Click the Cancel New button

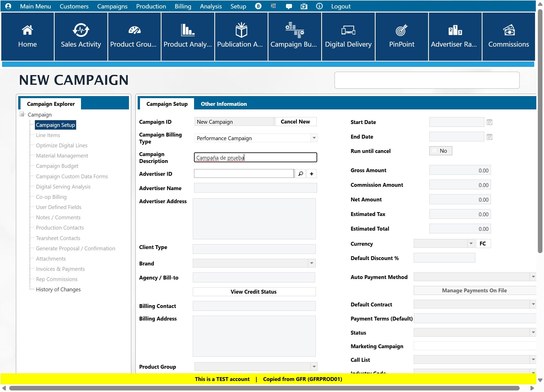pos(295,122)
